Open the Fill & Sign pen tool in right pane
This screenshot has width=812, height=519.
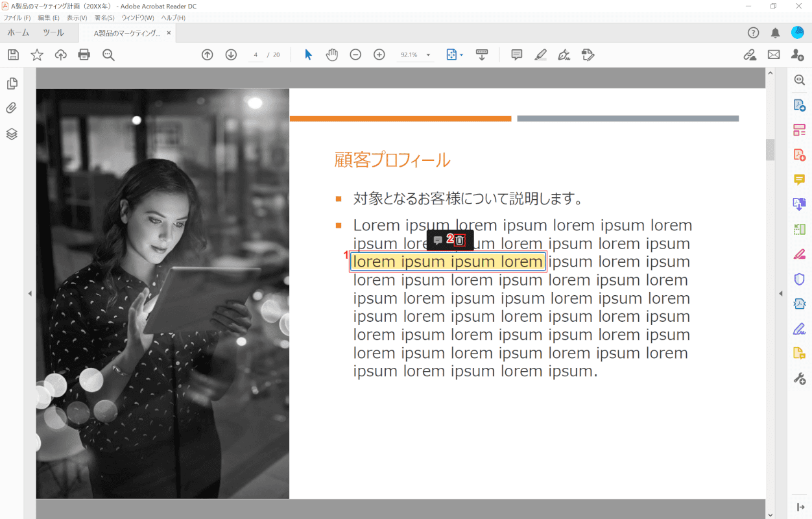(800, 328)
